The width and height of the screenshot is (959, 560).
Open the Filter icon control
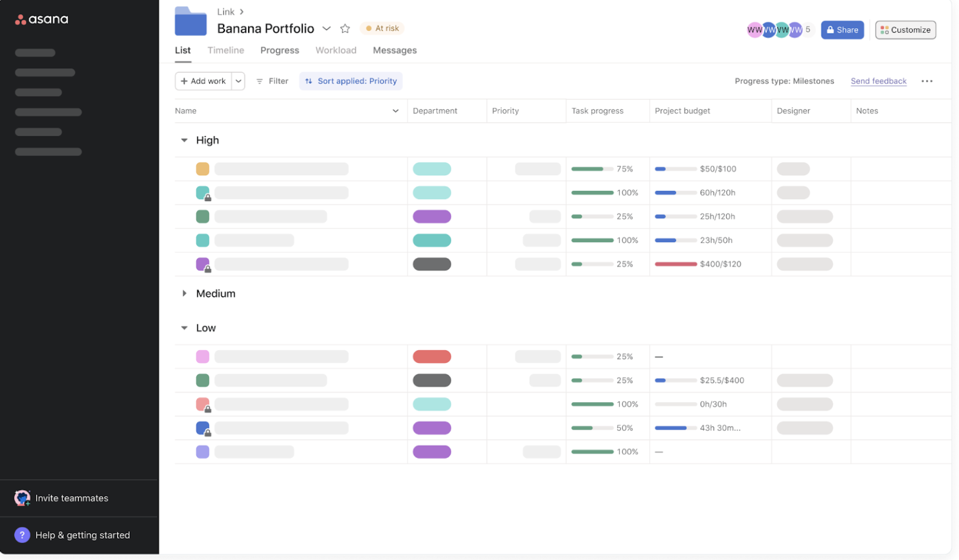260,81
